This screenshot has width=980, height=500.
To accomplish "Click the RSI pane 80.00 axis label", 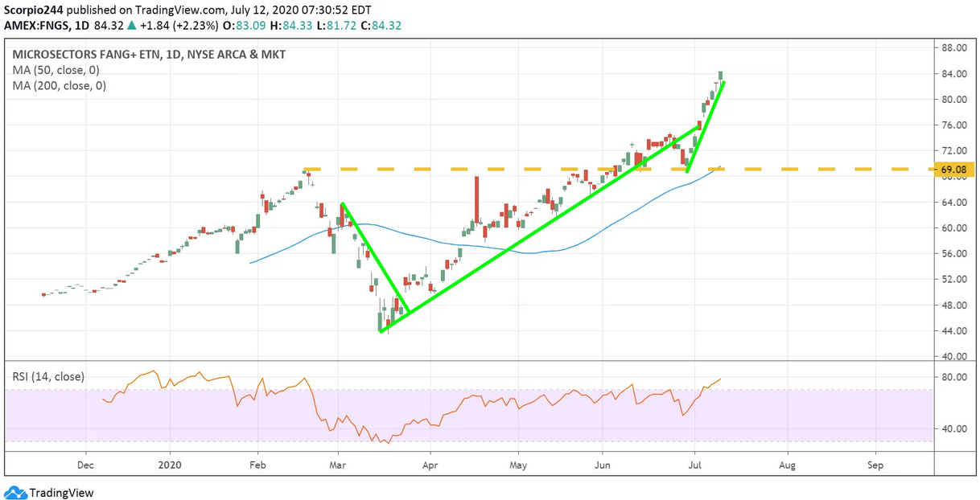I will coord(954,378).
